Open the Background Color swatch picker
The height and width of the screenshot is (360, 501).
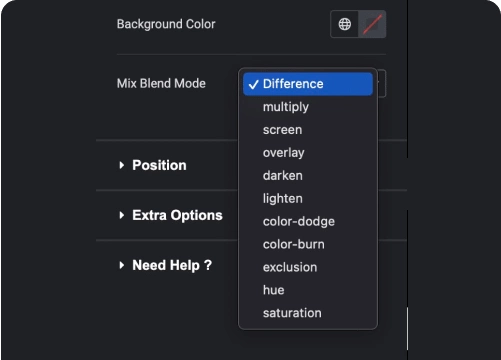point(372,24)
